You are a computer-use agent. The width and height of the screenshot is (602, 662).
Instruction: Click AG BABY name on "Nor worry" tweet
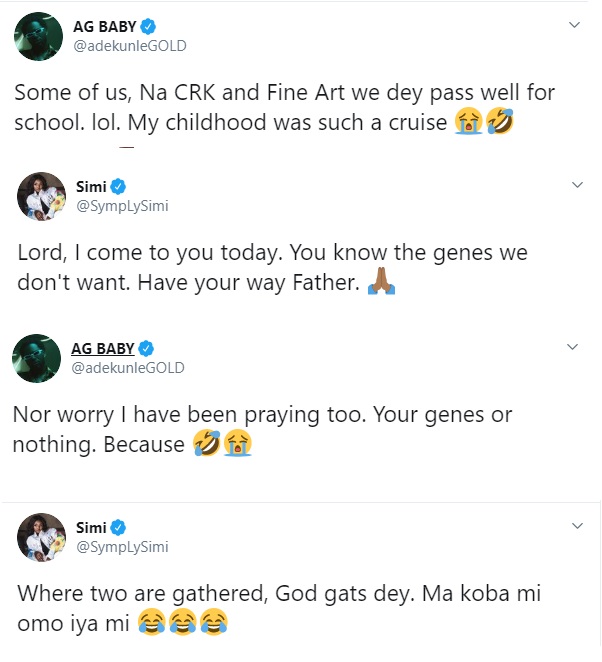pyautogui.click(x=103, y=348)
